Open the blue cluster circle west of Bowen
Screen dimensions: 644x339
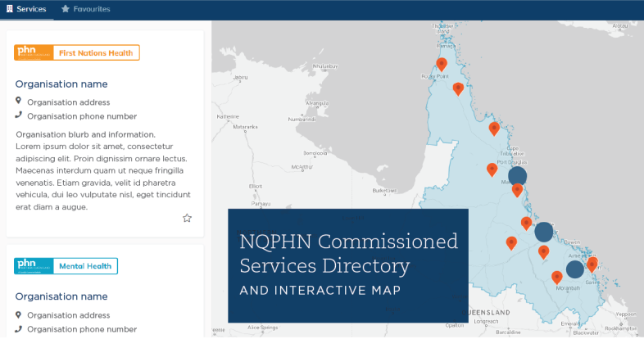544,233
